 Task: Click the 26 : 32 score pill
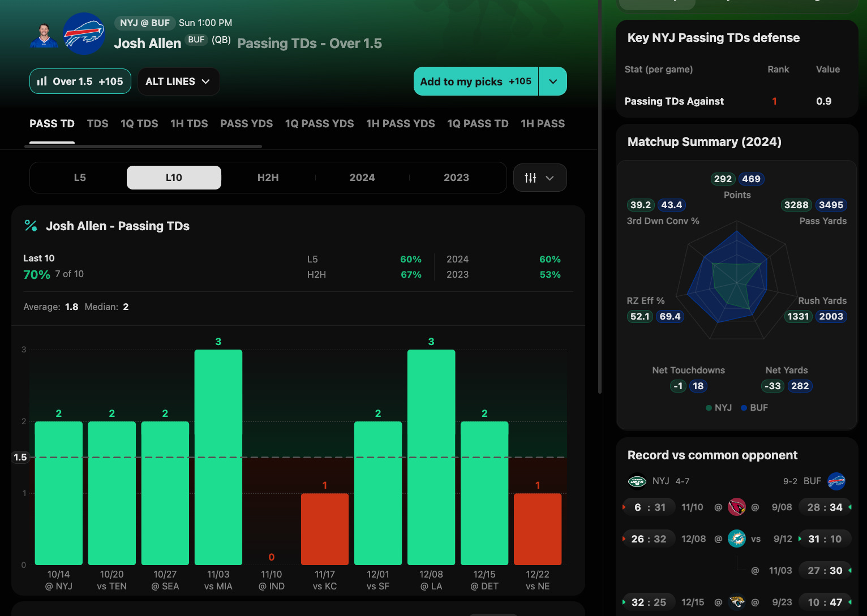[649, 539]
